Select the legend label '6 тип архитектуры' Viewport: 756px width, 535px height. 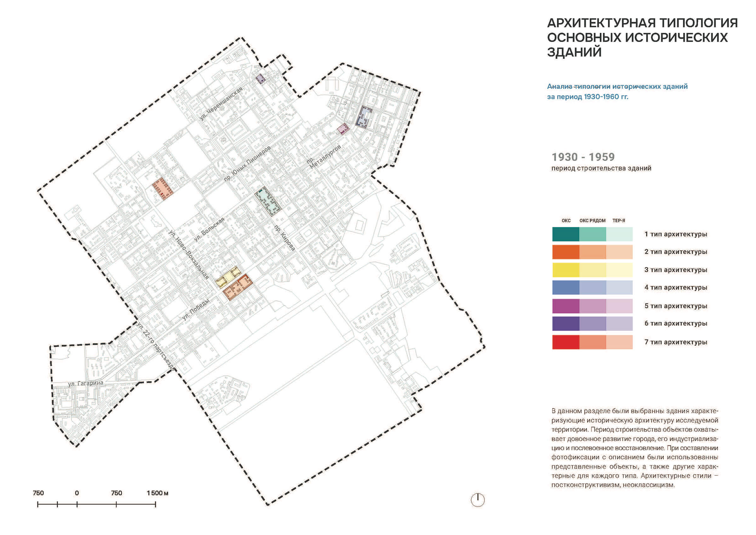(676, 324)
